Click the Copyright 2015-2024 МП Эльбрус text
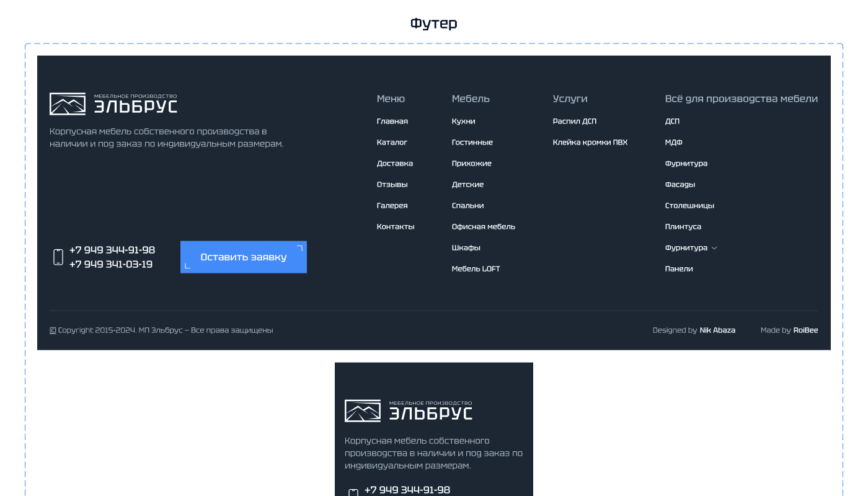 (x=161, y=330)
